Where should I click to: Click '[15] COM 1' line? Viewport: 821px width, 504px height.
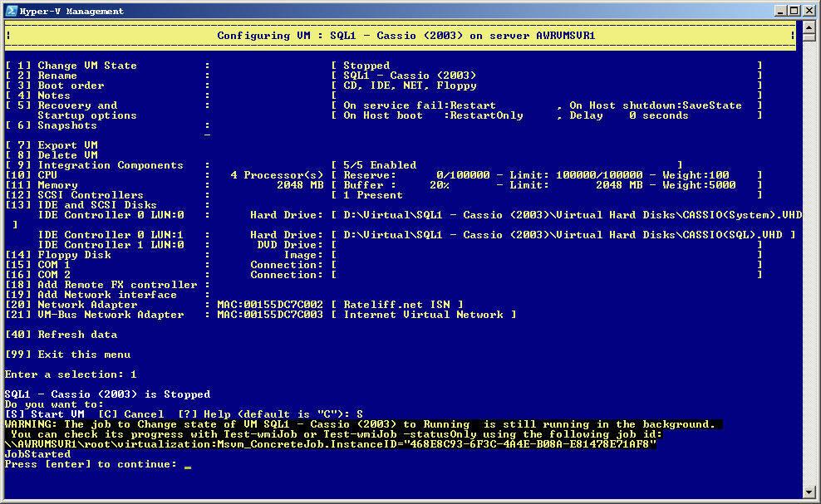click(37, 264)
